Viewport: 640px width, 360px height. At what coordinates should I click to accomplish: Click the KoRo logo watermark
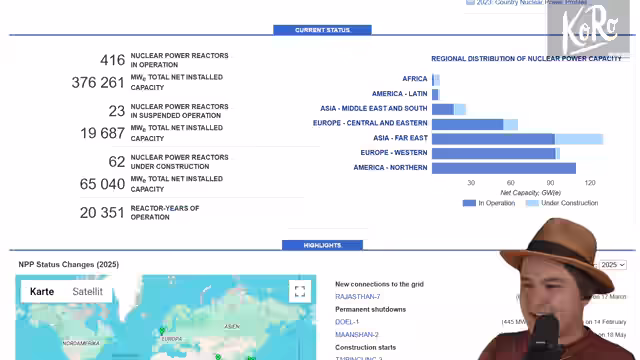[589, 29]
